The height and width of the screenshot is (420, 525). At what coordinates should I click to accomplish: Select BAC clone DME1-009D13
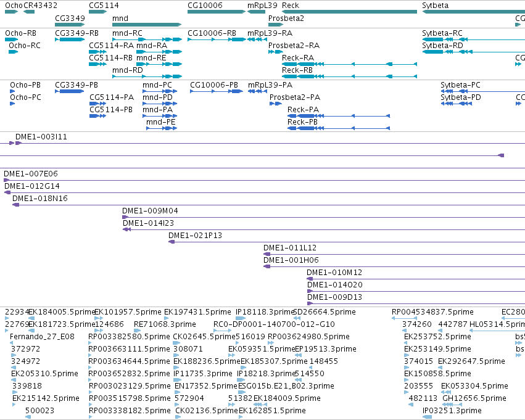click(x=335, y=298)
